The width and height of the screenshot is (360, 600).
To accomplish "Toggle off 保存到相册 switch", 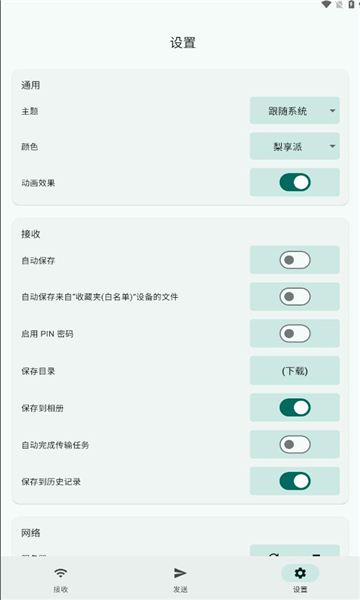I will [x=295, y=408].
